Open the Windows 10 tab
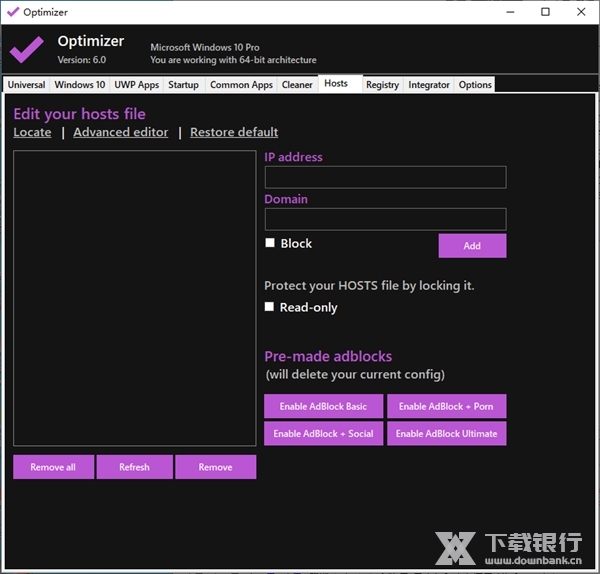 click(80, 85)
